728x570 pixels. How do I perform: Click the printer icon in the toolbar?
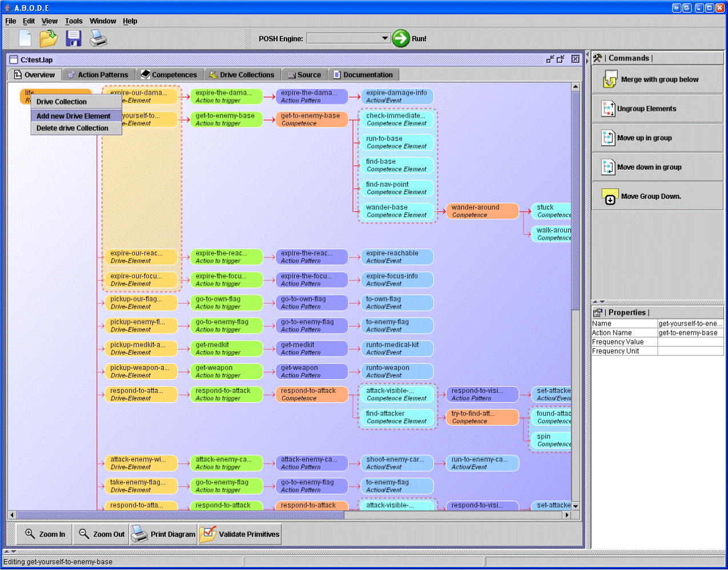[x=98, y=38]
